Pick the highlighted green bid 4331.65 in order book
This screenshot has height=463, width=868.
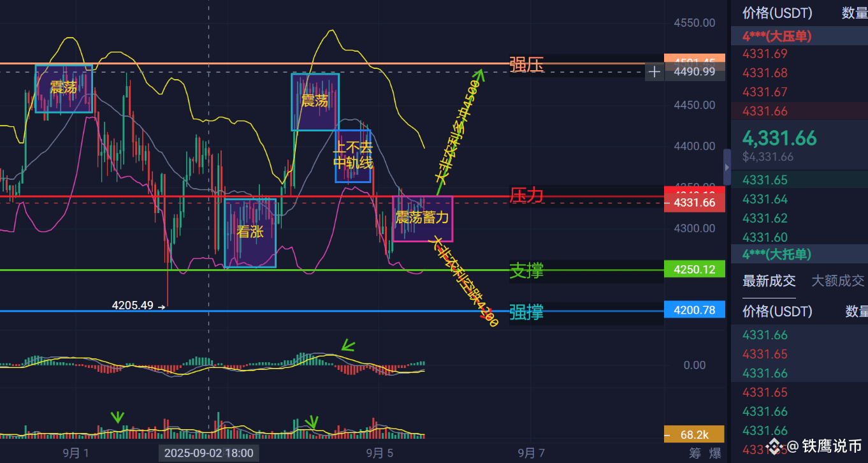point(765,180)
